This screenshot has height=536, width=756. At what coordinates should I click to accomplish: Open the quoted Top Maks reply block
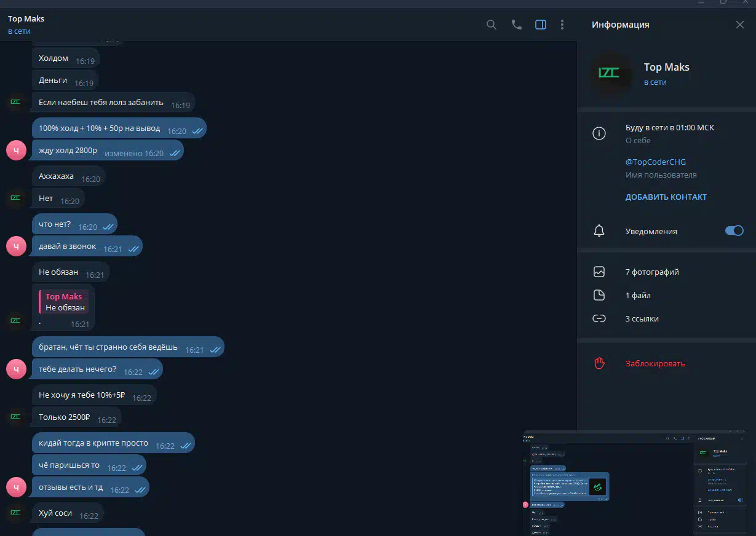click(64, 302)
